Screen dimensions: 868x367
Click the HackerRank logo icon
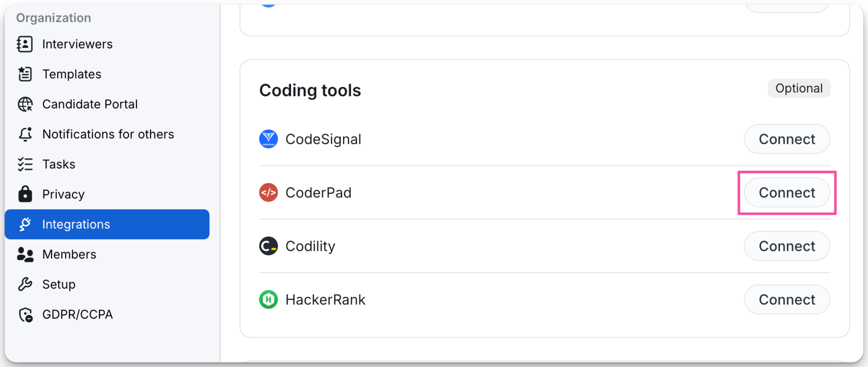coord(268,299)
